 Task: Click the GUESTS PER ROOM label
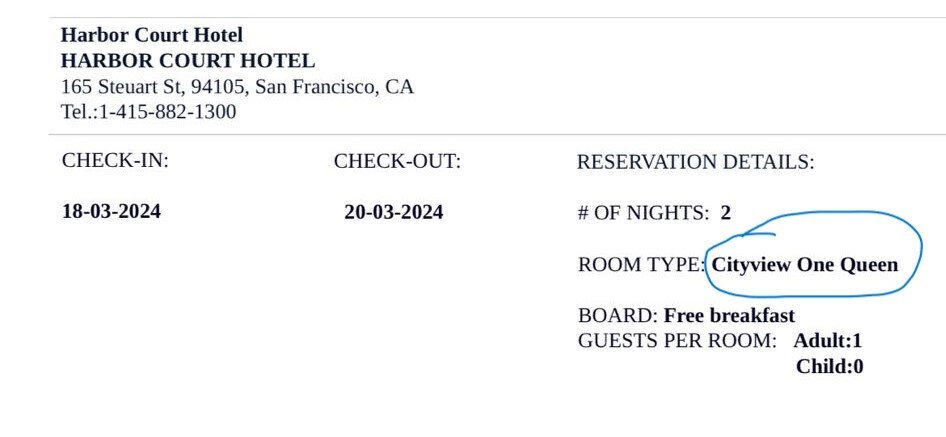(x=677, y=341)
